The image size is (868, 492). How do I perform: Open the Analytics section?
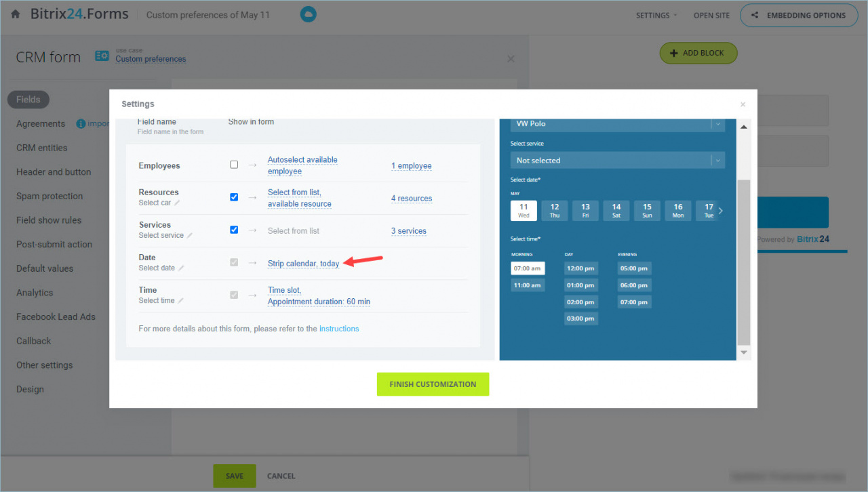coord(35,293)
